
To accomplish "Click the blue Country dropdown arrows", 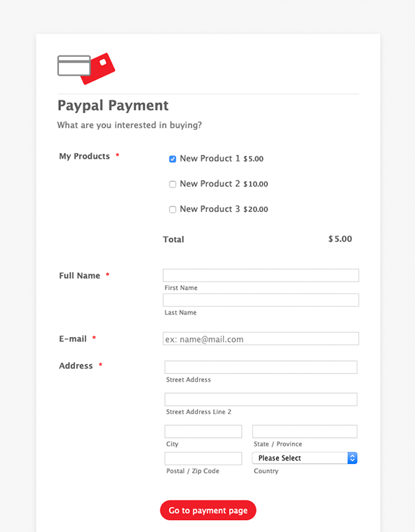I will pyautogui.click(x=353, y=458).
